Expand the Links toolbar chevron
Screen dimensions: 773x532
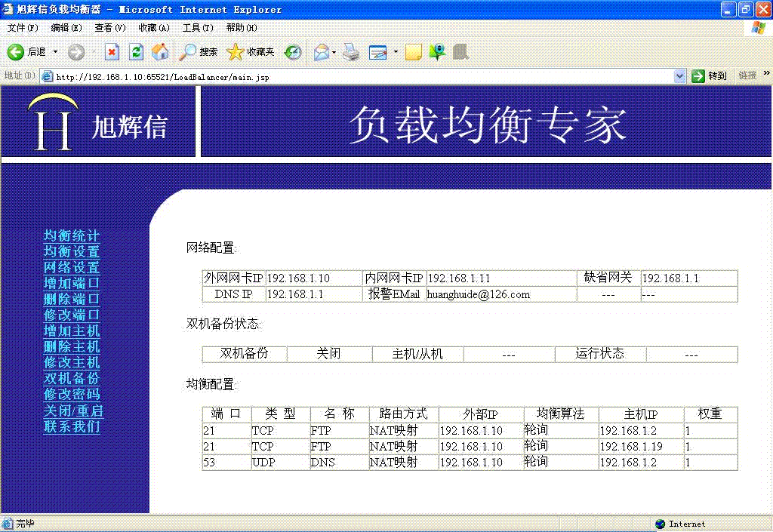[x=766, y=73]
